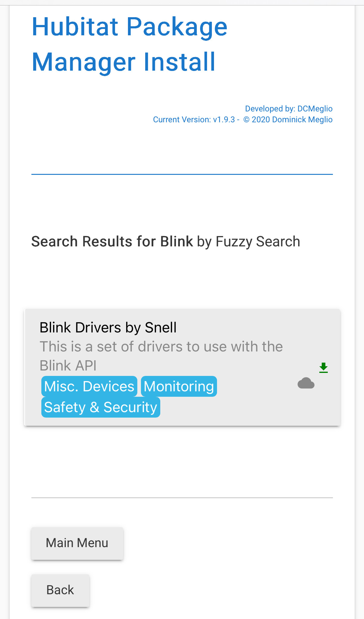This screenshot has height=619, width=364.
Task: Select the 'Safety & Security' category tag
Action: [101, 407]
